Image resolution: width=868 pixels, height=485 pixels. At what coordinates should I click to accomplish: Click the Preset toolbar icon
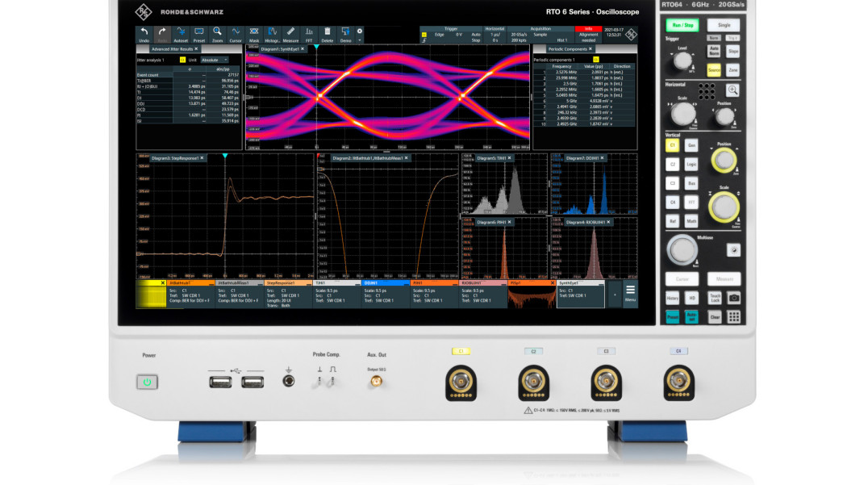198,35
